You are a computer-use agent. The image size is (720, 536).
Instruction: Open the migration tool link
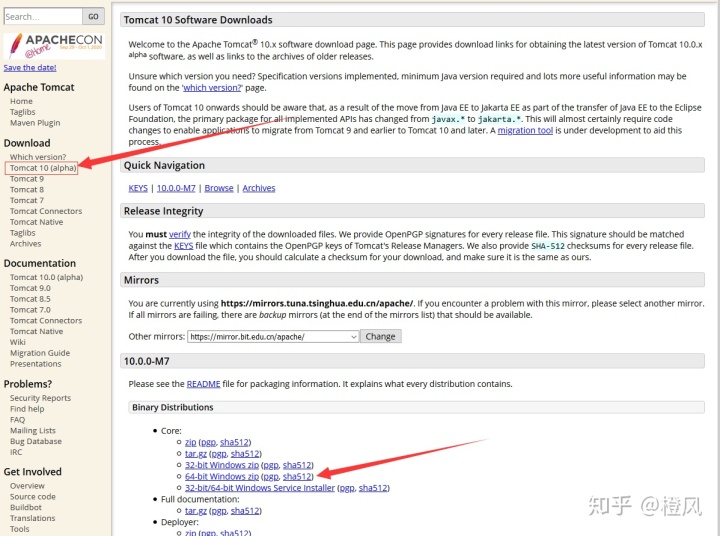pyautogui.click(x=525, y=130)
